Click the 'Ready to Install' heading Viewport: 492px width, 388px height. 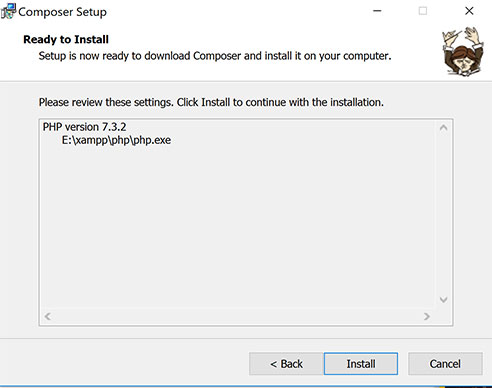(x=66, y=39)
